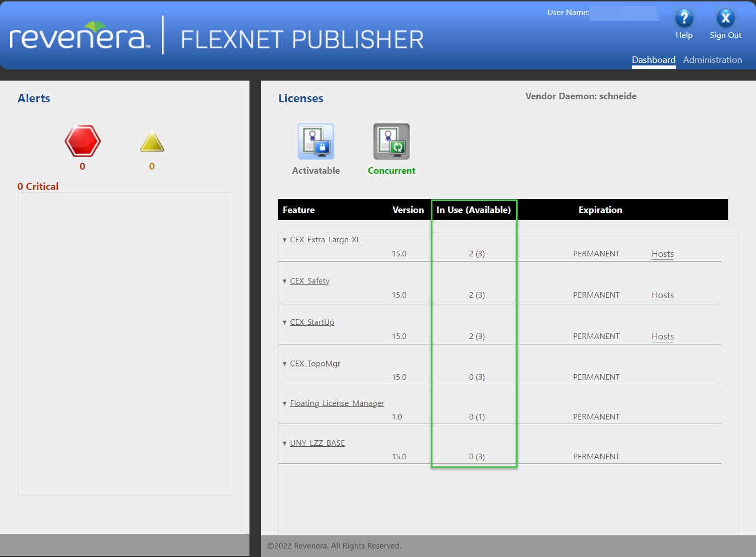
Task: Collapse the CEX_StartUp feature arrow
Action: pos(285,323)
